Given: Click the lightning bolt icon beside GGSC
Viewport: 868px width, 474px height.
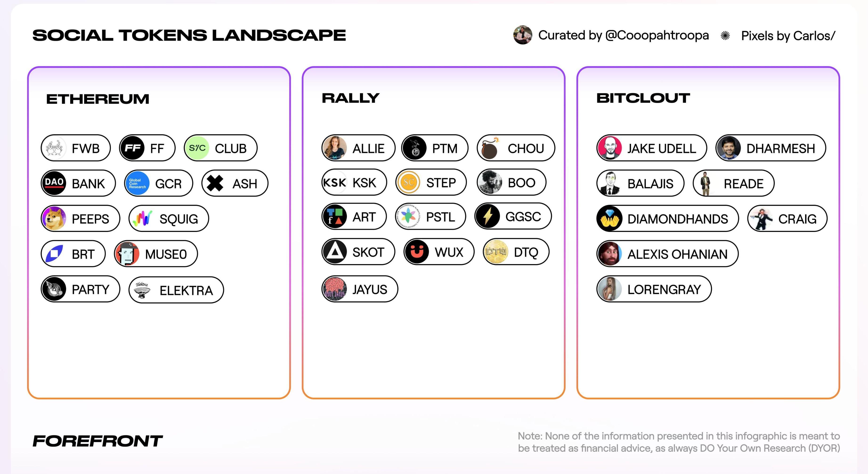Looking at the screenshot, I should [x=488, y=216].
